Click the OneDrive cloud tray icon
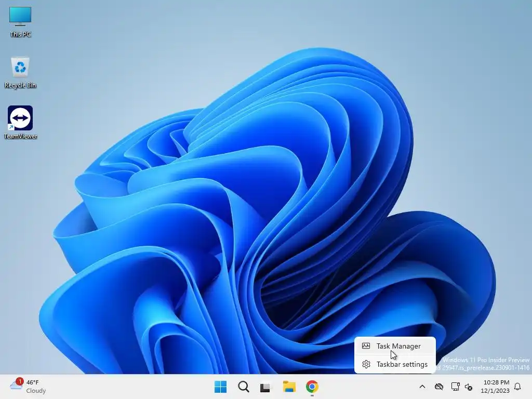 (439, 387)
